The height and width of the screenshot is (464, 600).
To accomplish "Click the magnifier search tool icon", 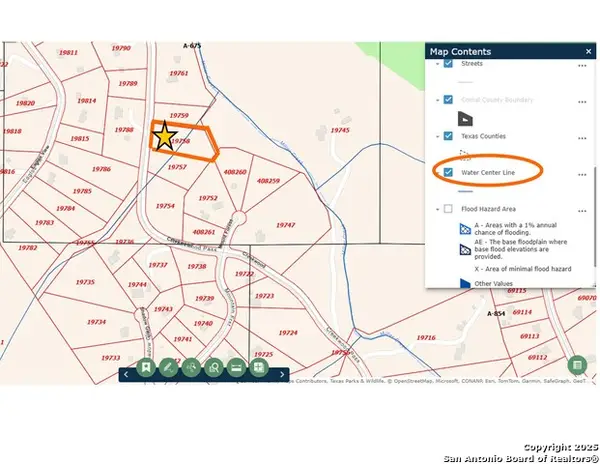I will (213, 368).
